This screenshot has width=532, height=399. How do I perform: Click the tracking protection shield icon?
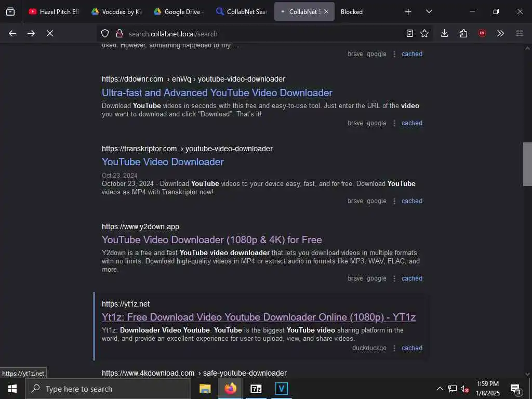[105, 33]
